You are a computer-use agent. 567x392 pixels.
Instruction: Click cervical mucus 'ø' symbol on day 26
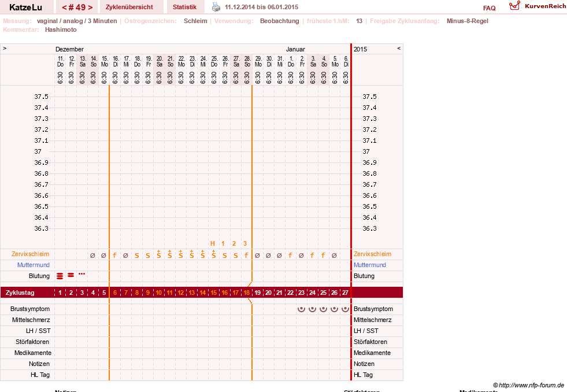[334, 256]
